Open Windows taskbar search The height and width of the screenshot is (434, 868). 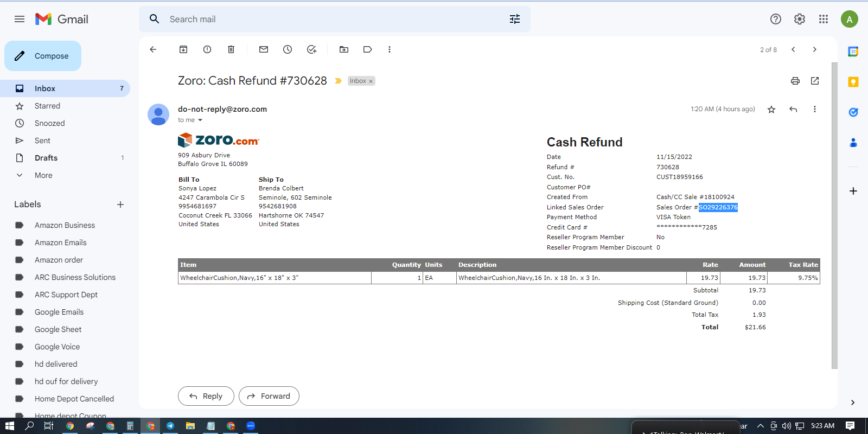[29, 426]
